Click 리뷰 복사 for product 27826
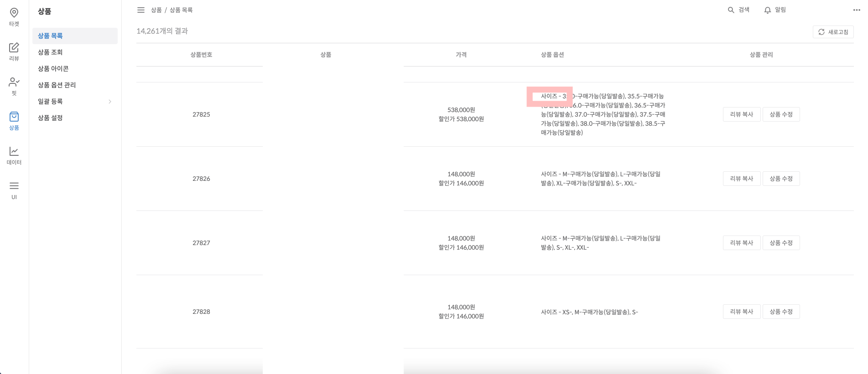Viewport: 868px width, 374px height. (742, 179)
